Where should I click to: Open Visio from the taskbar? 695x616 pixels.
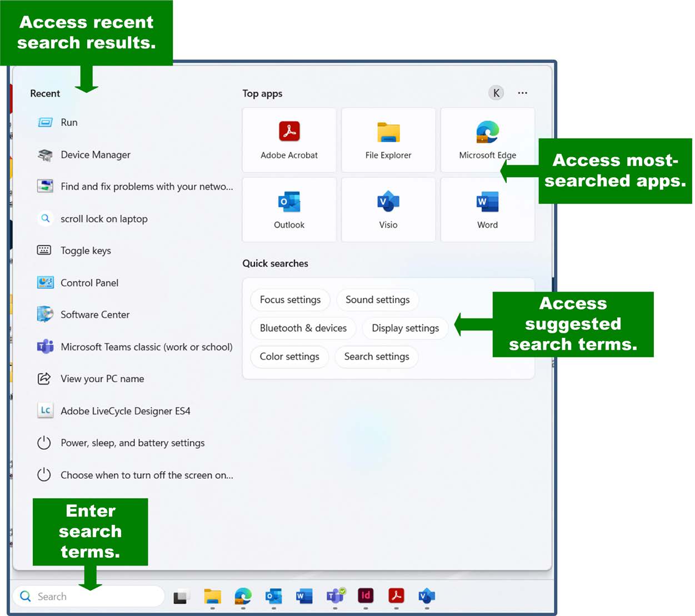pos(427,596)
